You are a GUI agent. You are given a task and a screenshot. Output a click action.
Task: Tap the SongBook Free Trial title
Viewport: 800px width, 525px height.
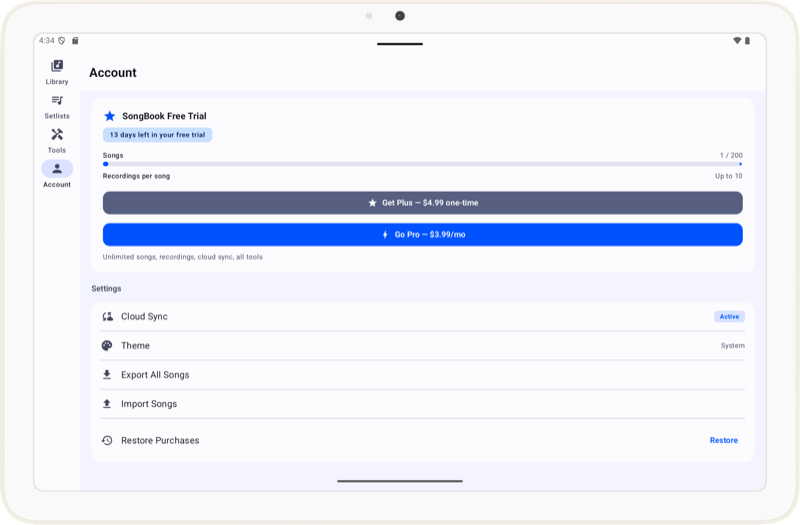164,116
